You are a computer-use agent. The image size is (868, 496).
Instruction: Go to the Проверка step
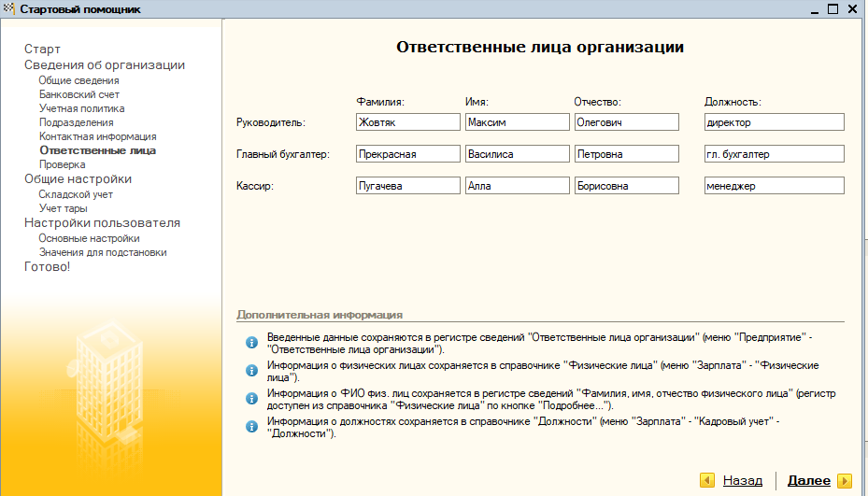click(x=62, y=164)
